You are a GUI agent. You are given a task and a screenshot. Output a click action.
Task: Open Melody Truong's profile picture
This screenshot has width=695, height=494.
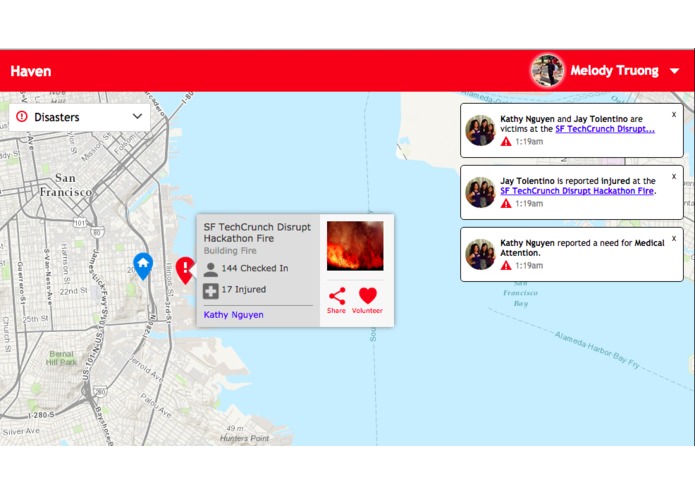[547, 71]
